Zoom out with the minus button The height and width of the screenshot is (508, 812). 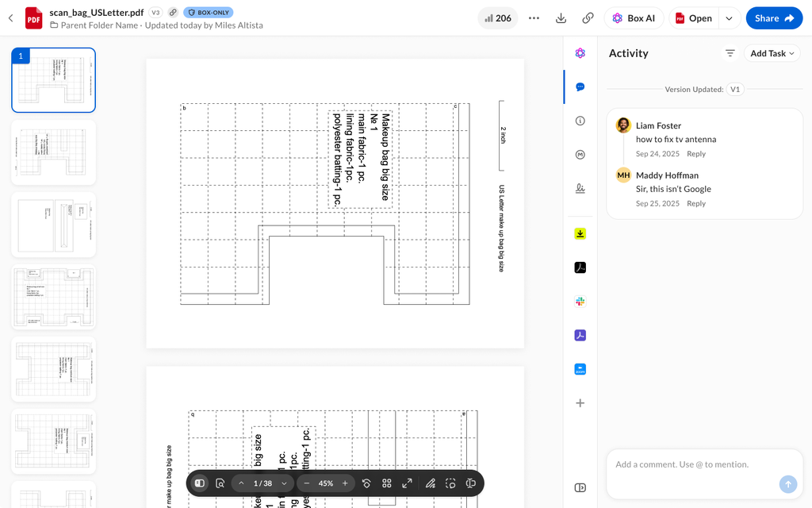click(307, 483)
